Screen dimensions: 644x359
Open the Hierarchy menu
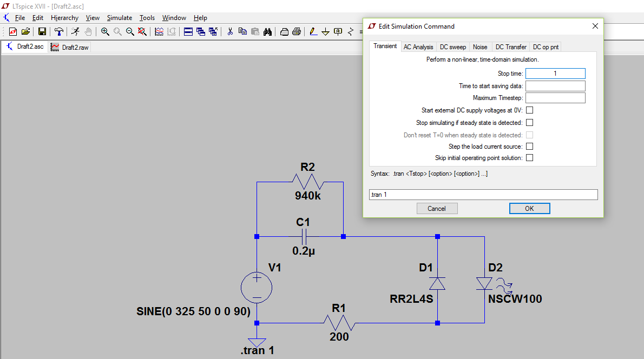(64, 18)
